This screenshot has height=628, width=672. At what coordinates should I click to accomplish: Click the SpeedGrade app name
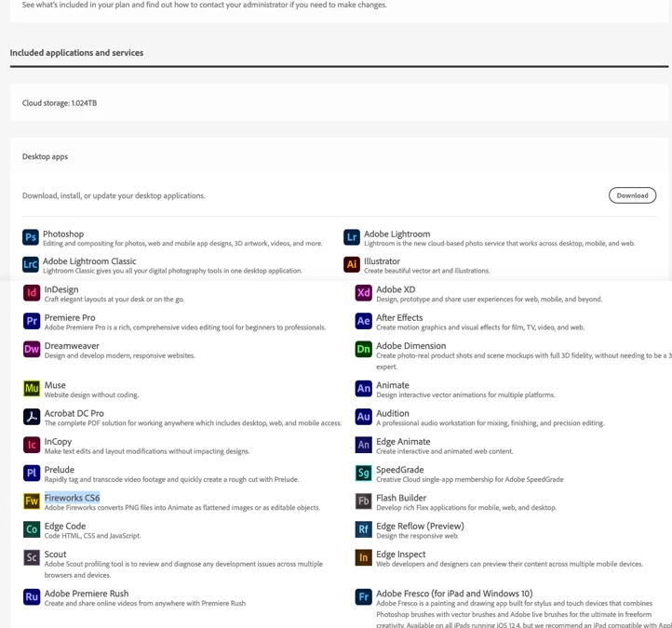(x=400, y=470)
